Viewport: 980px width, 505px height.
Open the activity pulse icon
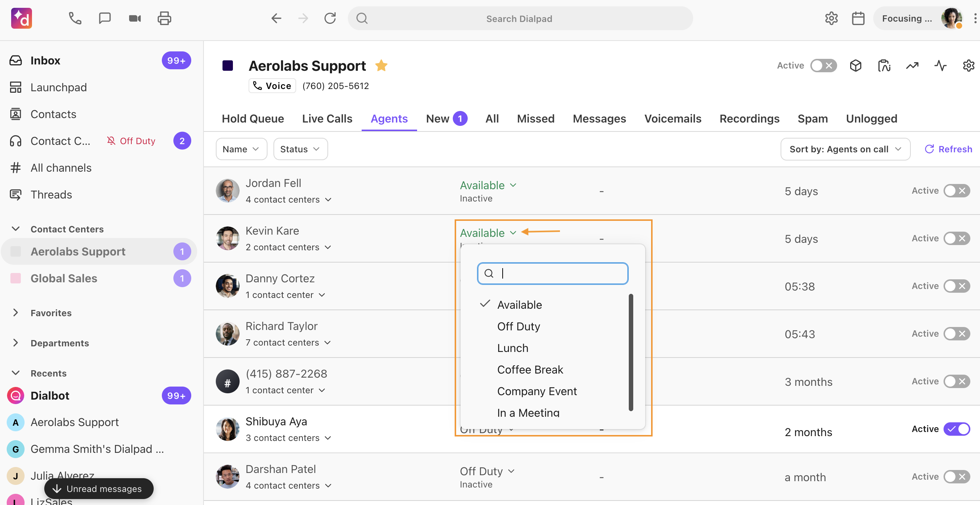pos(941,66)
